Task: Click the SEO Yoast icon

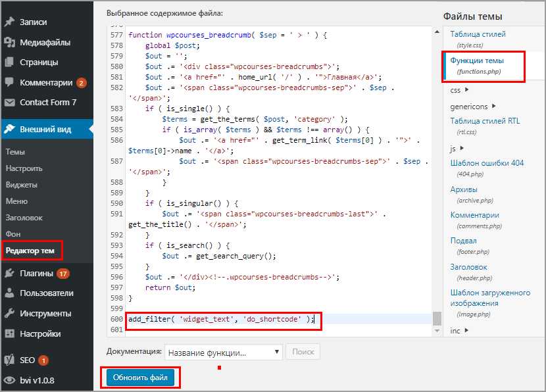Action: [9, 360]
